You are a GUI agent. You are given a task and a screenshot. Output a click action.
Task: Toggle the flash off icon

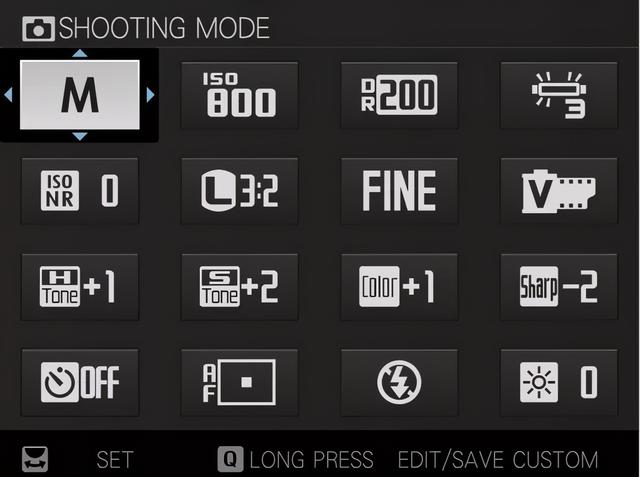pos(399,382)
